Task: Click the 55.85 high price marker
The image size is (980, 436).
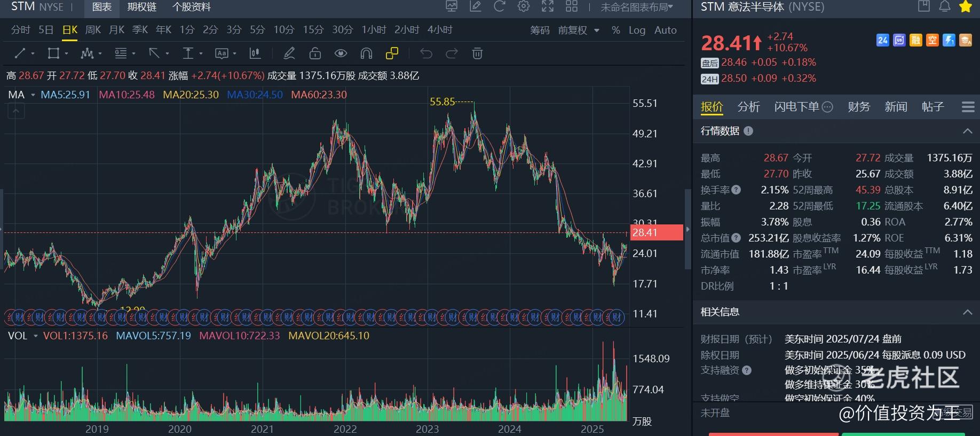Action: 442,102
